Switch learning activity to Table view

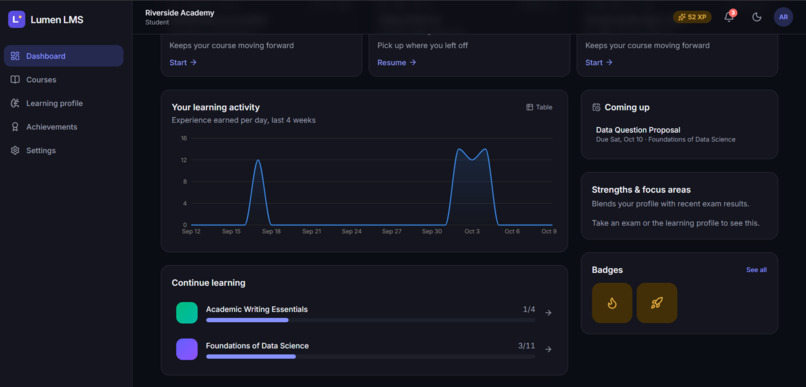pos(539,107)
